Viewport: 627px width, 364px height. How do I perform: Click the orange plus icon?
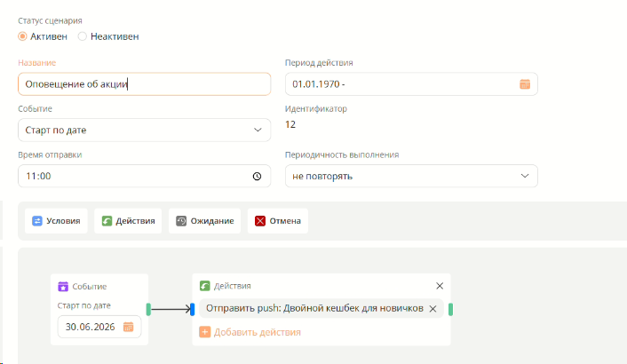coord(205,332)
